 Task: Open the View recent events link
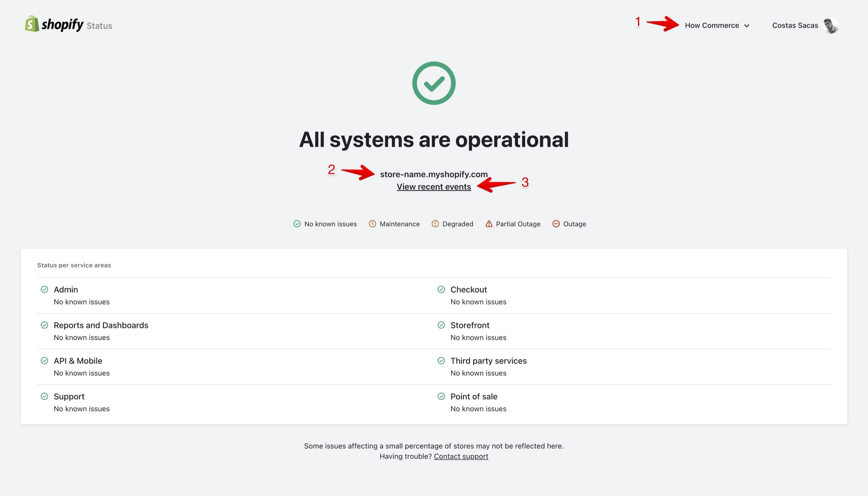point(434,187)
